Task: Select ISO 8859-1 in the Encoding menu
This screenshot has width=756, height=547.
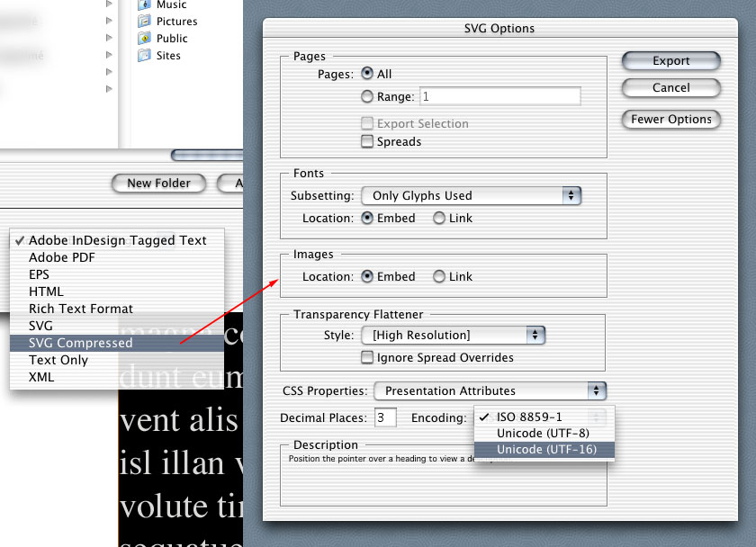Action: pyautogui.click(x=544, y=417)
